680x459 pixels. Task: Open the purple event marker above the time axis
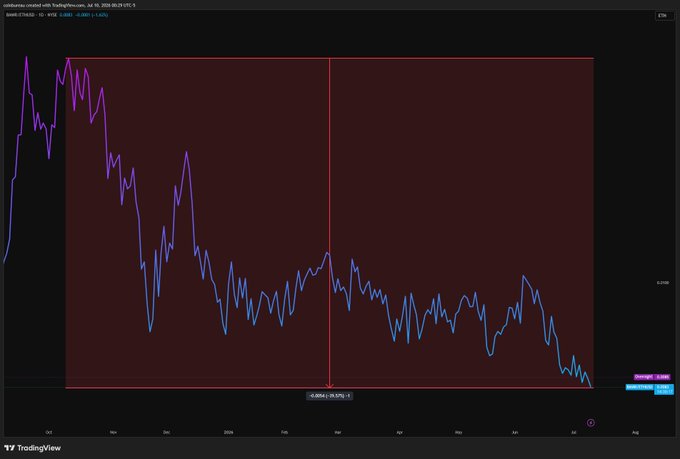click(x=591, y=423)
